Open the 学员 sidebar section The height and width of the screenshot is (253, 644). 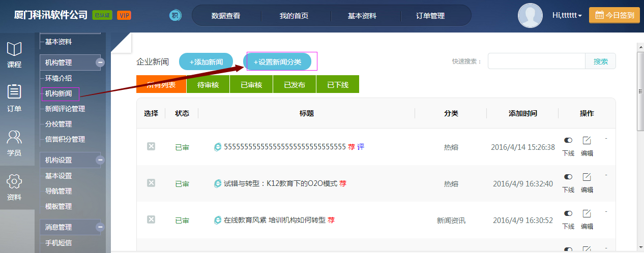coord(14,143)
